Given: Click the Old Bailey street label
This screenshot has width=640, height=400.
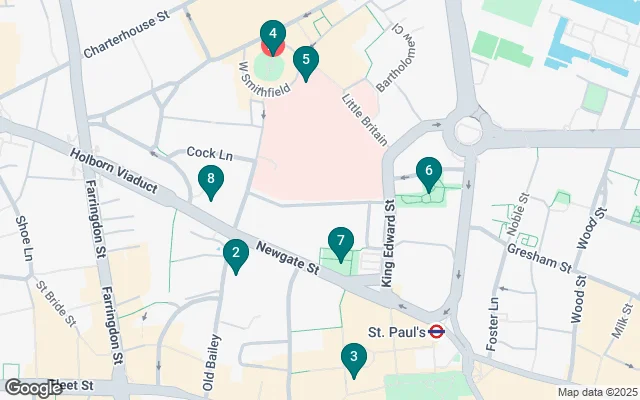Looking at the screenshot, I should click(x=212, y=363).
